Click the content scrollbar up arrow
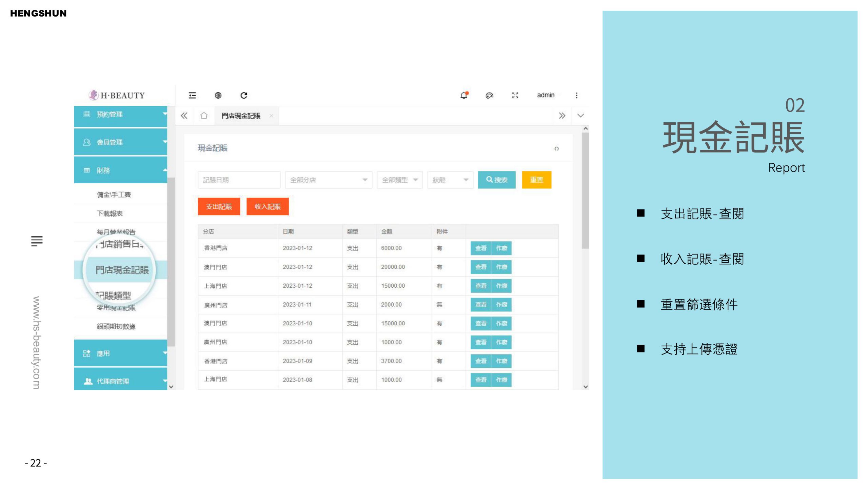This screenshot has width=868, height=488. click(586, 129)
